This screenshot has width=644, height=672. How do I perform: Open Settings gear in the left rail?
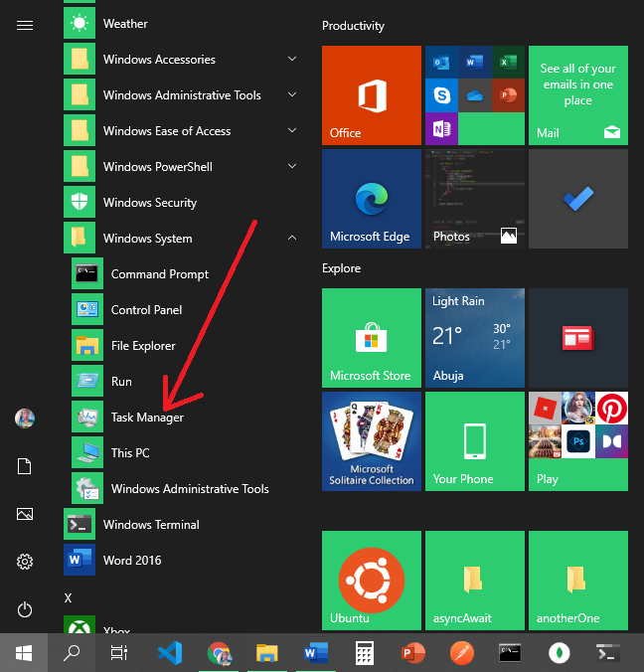pyautogui.click(x=25, y=562)
